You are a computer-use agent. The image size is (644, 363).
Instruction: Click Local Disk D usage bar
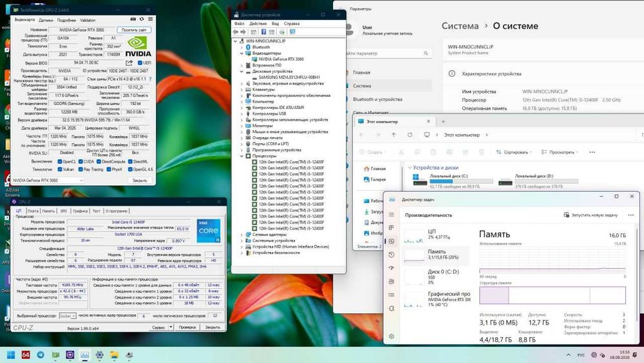tap(546, 181)
